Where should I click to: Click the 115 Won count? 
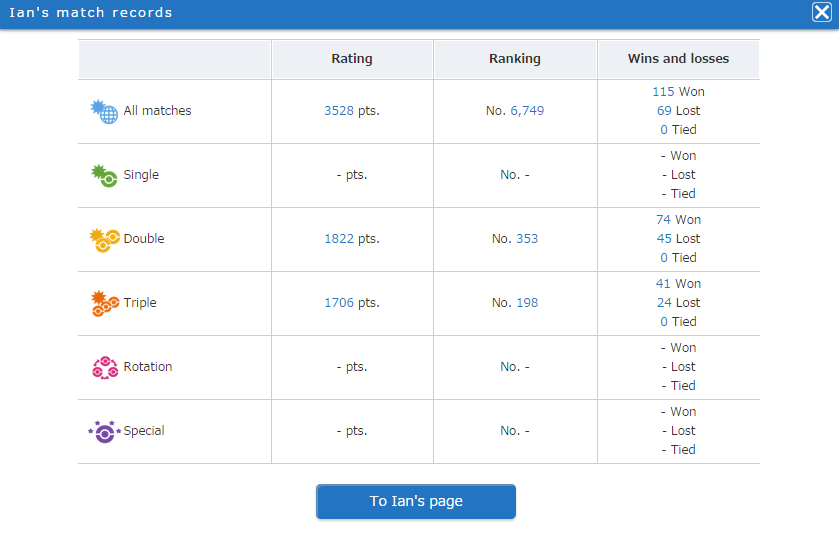pyautogui.click(x=663, y=91)
